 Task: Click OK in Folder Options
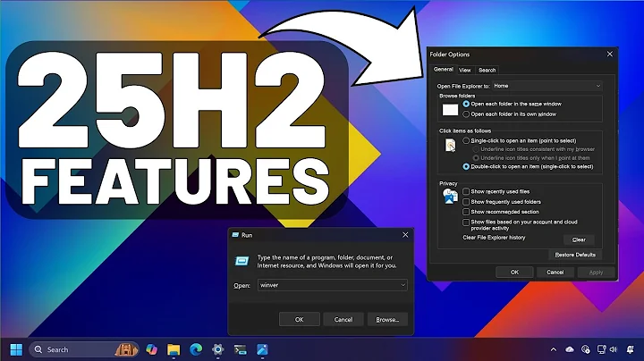click(514, 272)
